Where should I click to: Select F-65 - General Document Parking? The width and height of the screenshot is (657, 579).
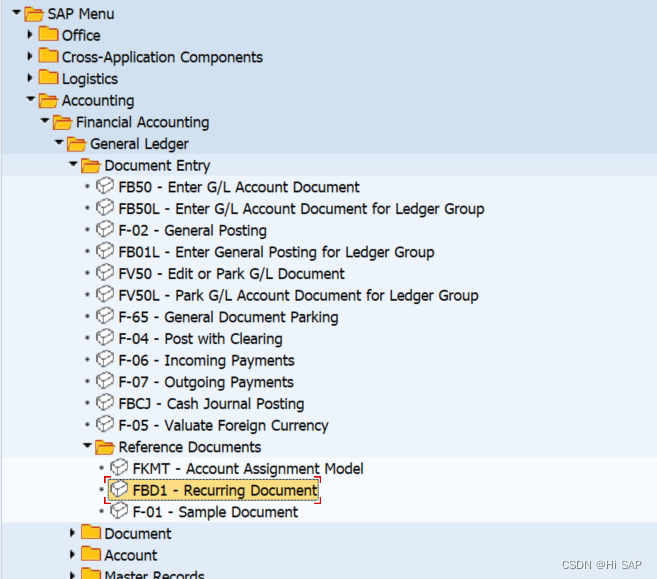(228, 317)
